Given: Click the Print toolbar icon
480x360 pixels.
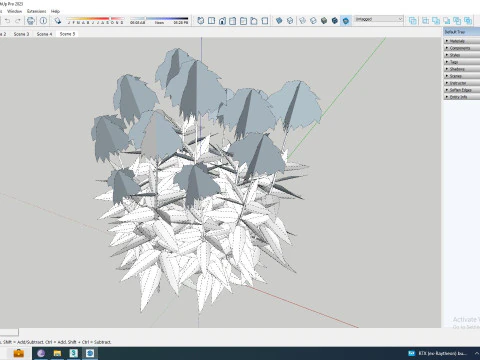Looking at the screenshot, I should pyautogui.click(x=31, y=21).
